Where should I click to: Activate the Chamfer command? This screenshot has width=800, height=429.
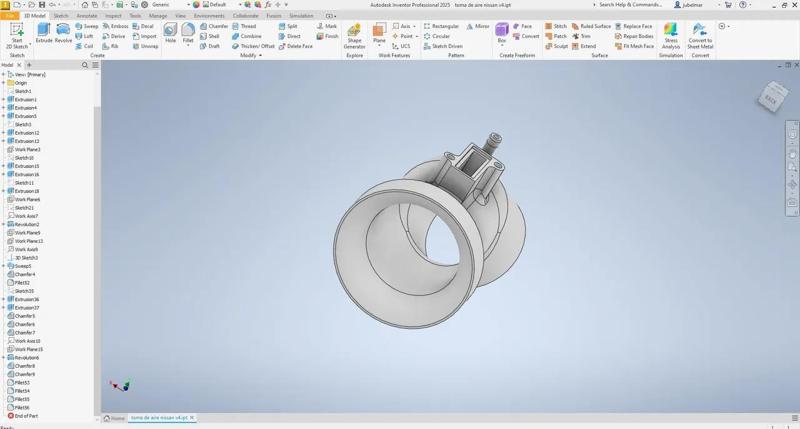tap(214, 26)
